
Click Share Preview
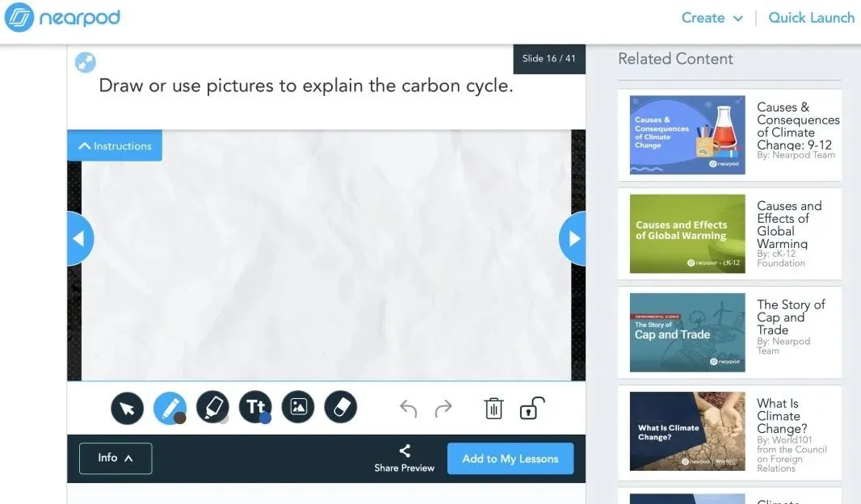(405, 459)
